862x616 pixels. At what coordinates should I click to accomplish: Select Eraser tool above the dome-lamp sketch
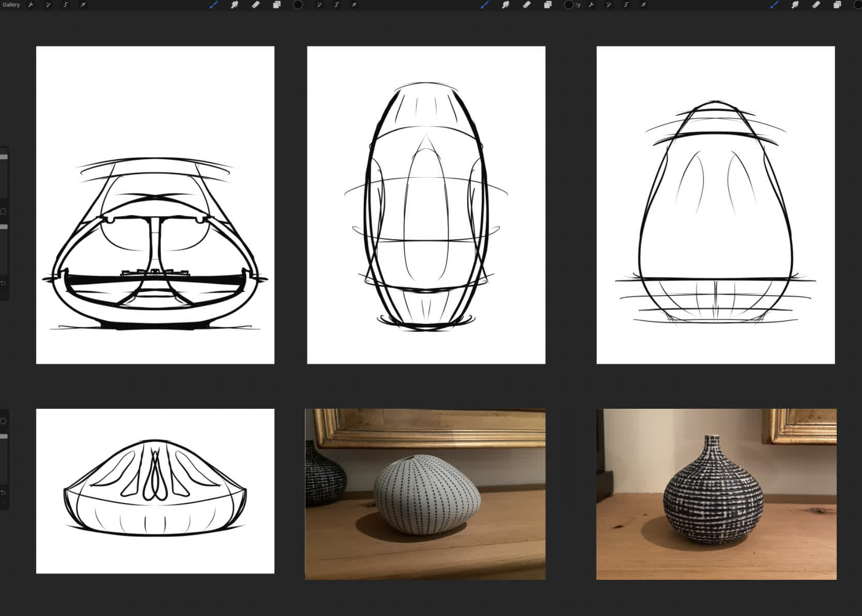(x=255, y=5)
